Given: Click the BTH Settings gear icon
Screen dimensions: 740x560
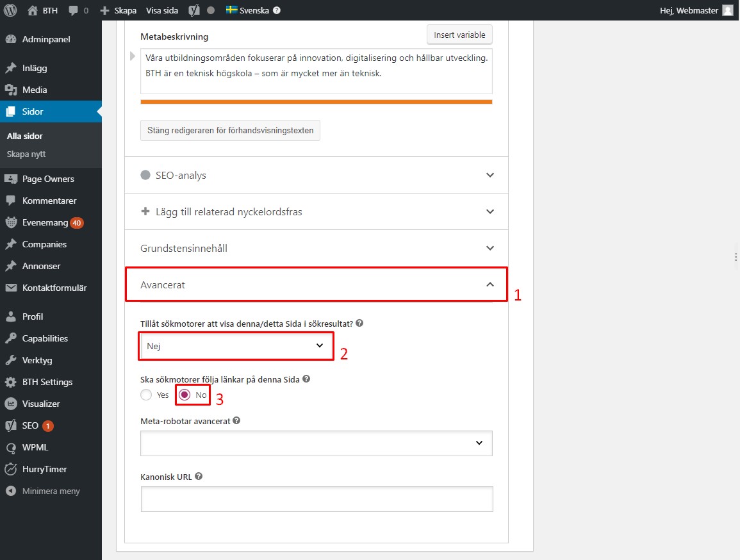Looking at the screenshot, I should click(11, 382).
